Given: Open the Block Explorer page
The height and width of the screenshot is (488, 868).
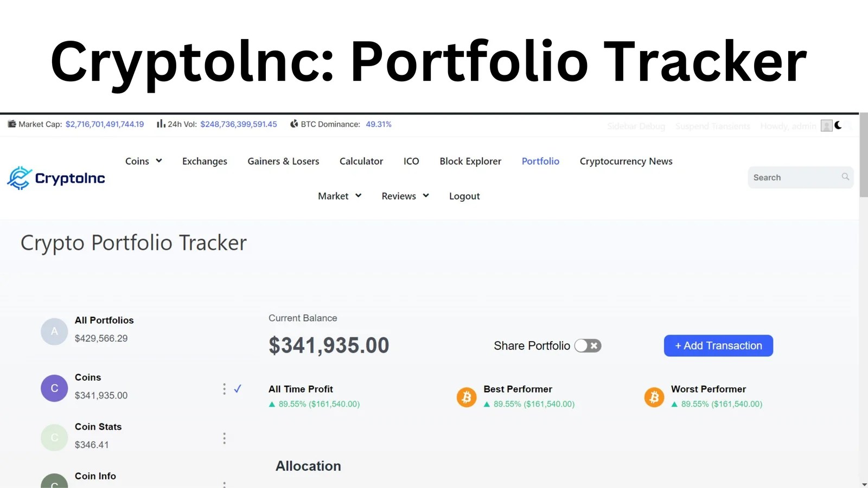Looking at the screenshot, I should coord(470,161).
